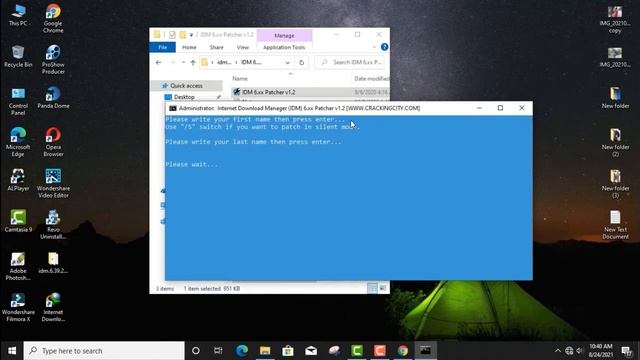
Task: Switch Explorer to large icons view
Action: point(383,289)
